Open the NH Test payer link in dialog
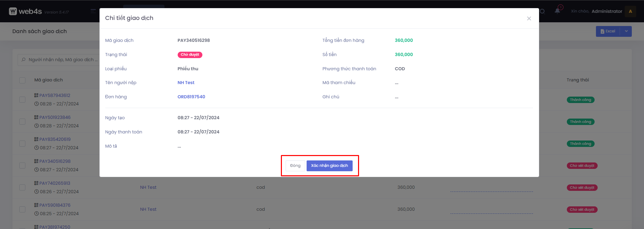This screenshot has height=229, width=644. point(186,83)
